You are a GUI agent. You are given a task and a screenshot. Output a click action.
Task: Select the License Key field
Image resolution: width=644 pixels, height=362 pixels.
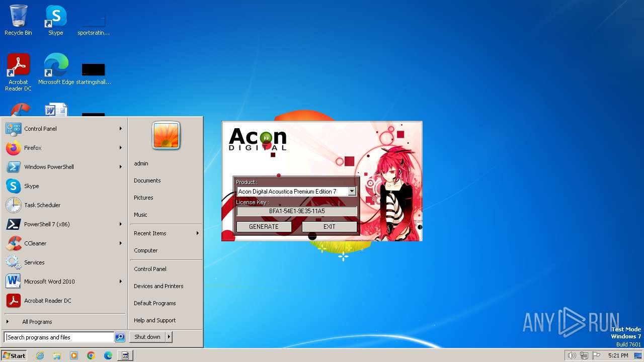pyautogui.click(x=297, y=211)
